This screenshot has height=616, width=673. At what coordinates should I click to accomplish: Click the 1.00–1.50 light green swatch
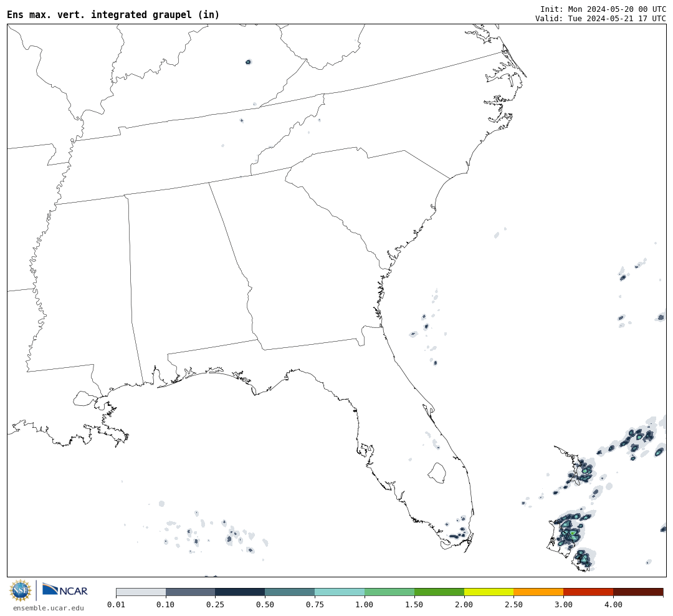[389, 592]
